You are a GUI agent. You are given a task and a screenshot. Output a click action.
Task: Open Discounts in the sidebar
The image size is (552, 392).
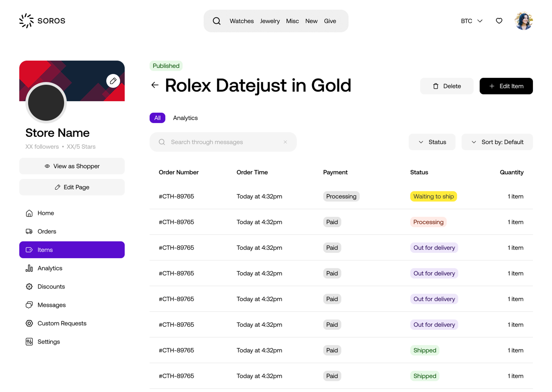pos(72,286)
